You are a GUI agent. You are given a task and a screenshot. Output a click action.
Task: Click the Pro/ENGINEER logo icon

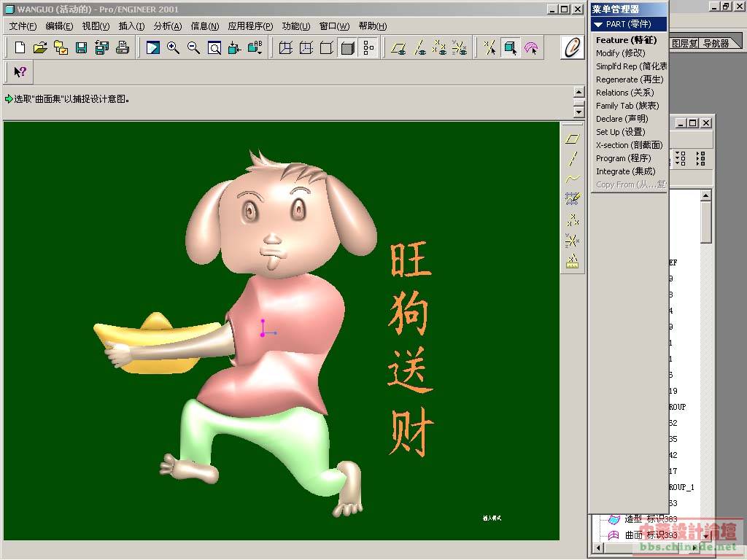(x=572, y=47)
